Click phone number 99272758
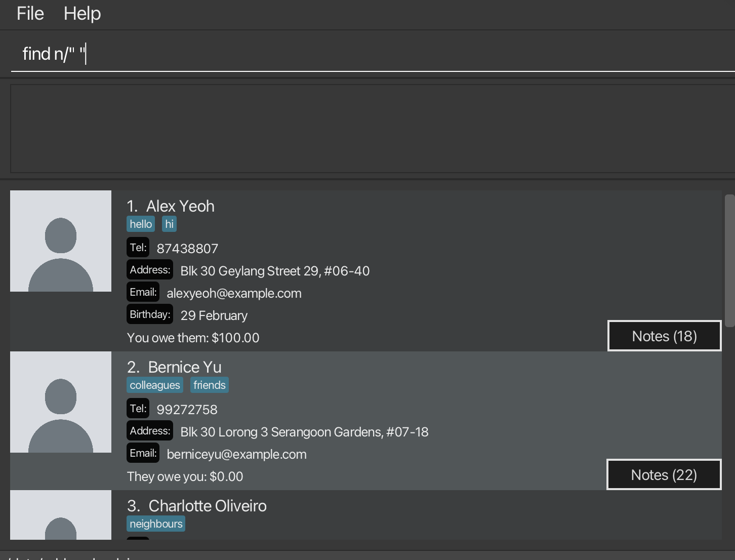735x560 pixels. tap(187, 410)
